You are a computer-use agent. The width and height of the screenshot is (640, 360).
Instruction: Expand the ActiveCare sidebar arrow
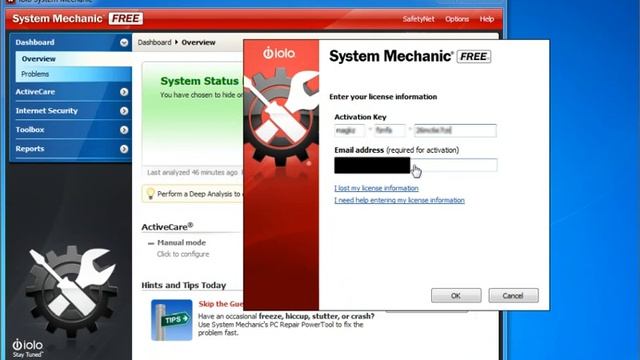click(124, 92)
